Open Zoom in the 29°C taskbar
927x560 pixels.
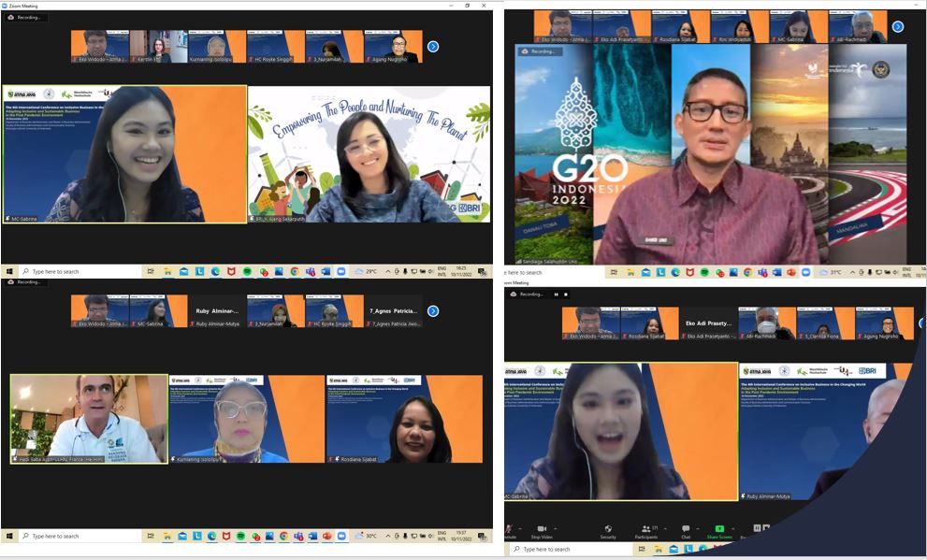pyautogui.click(x=341, y=272)
